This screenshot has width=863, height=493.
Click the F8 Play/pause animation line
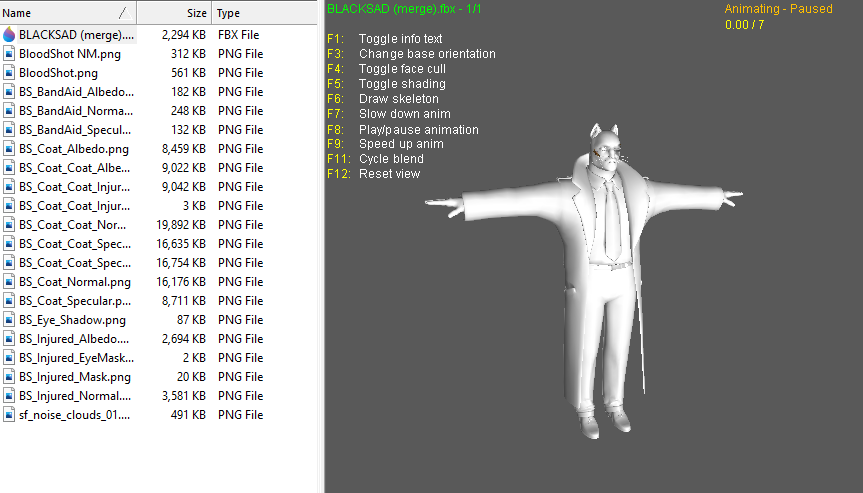(x=403, y=130)
